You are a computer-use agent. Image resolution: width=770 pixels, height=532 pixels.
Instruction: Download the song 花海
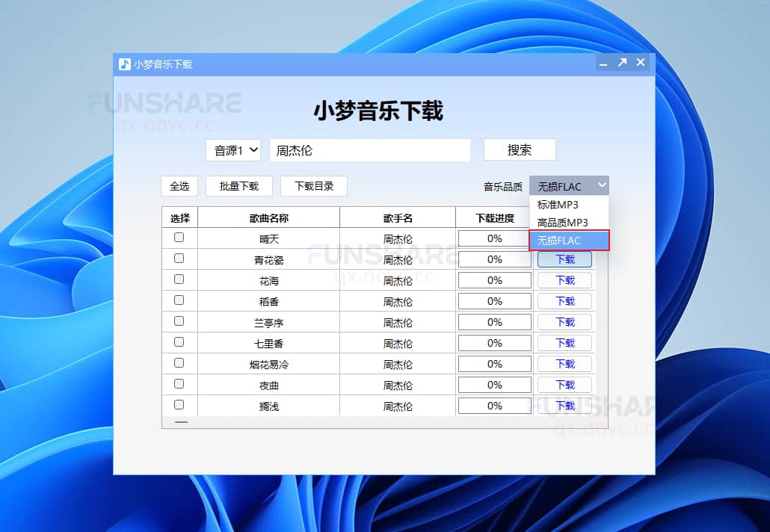564,279
